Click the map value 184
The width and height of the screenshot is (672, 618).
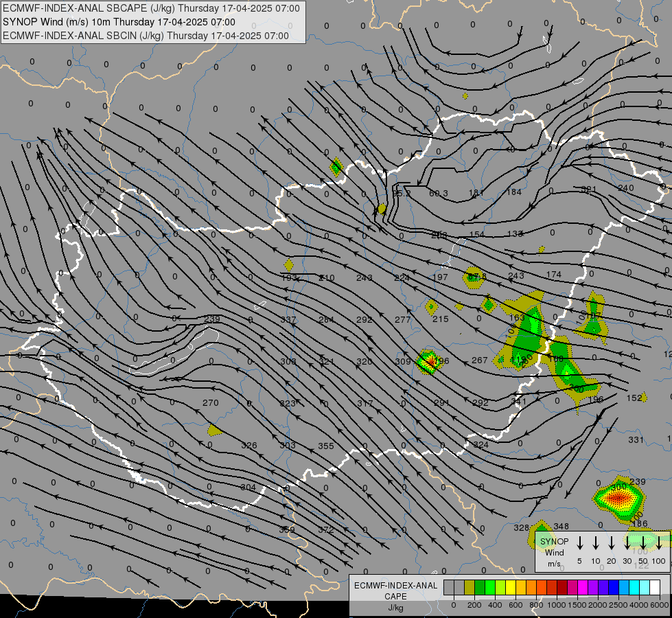pyautogui.click(x=514, y=192)
